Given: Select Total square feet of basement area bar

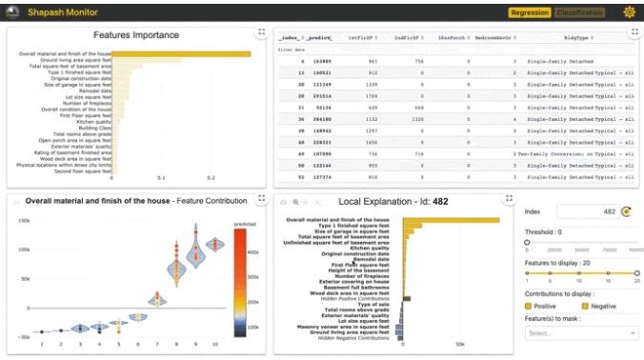Looking at the screenshot, I should pos(127,66).
